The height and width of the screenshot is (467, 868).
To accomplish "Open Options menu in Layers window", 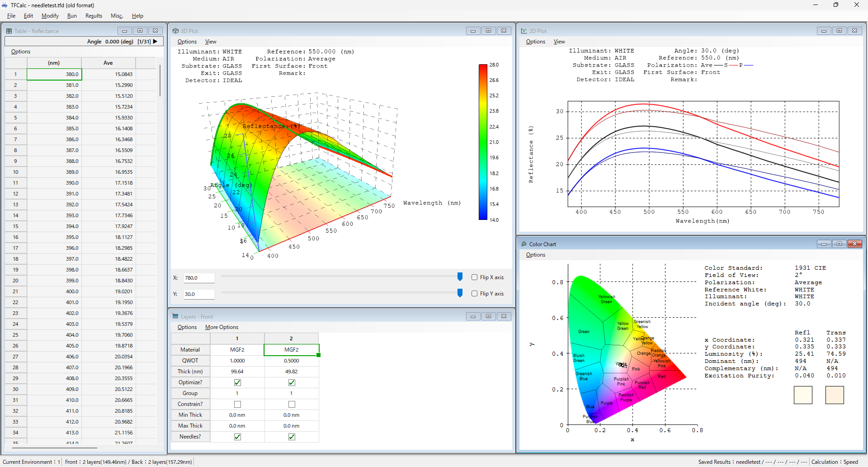I will click(187, 327).
